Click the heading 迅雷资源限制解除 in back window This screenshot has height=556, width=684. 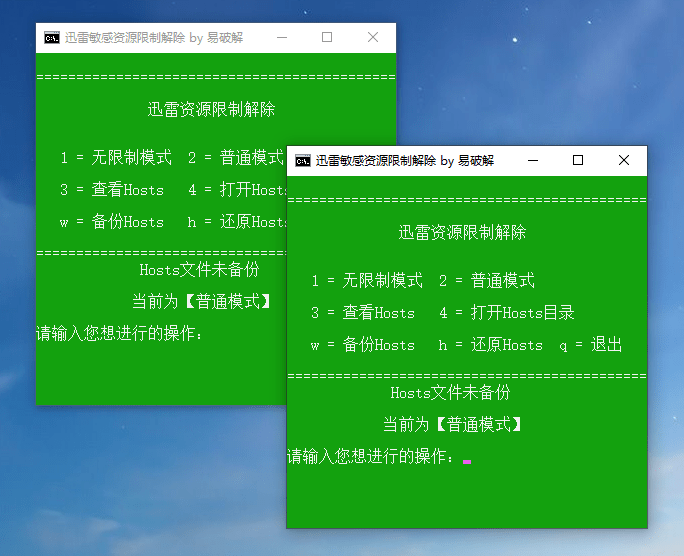point(211,109)
